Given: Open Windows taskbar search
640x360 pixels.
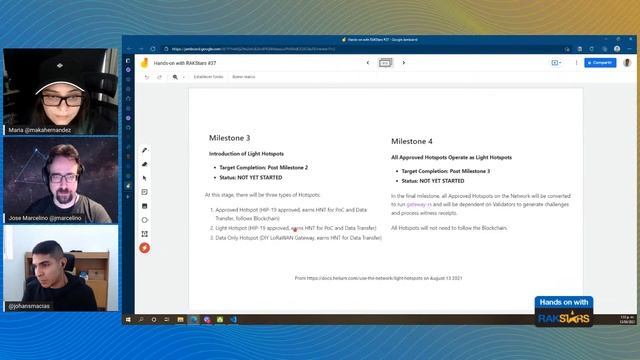Looking at the screenshot, I should pyautogui.click(x=141, y=320).
